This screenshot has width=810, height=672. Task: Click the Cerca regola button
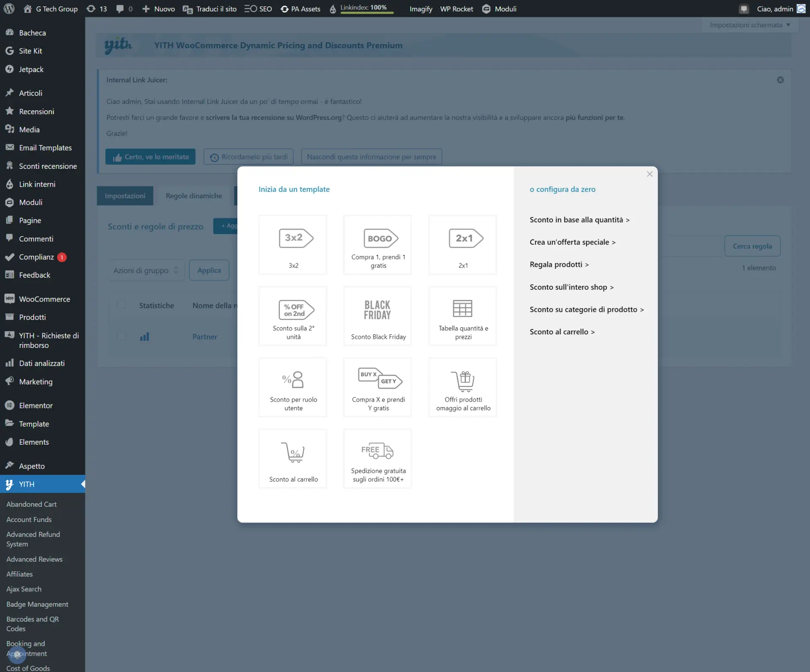click(x=752, y=246)
